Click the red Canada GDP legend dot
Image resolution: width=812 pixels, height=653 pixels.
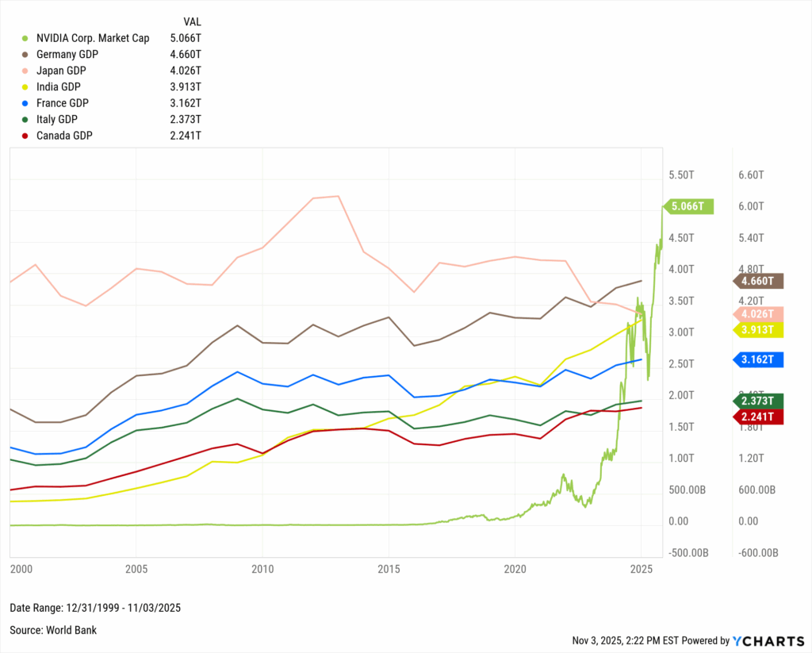point(25,136)
